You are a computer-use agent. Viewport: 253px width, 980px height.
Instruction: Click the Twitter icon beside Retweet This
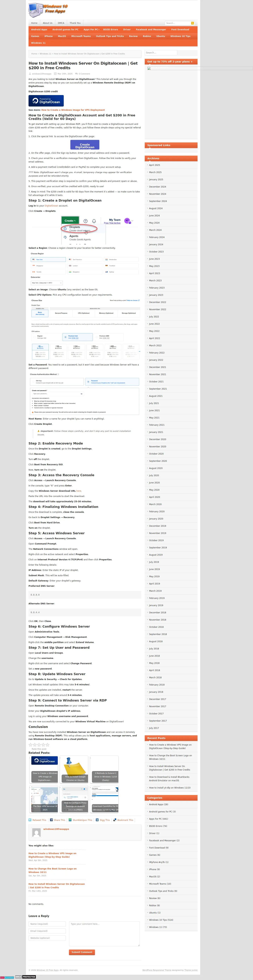30,820
